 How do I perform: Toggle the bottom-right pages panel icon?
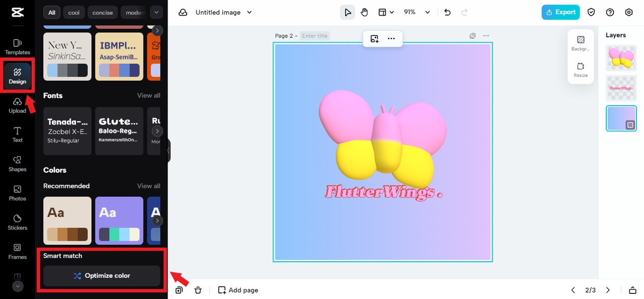click(632, 290)
